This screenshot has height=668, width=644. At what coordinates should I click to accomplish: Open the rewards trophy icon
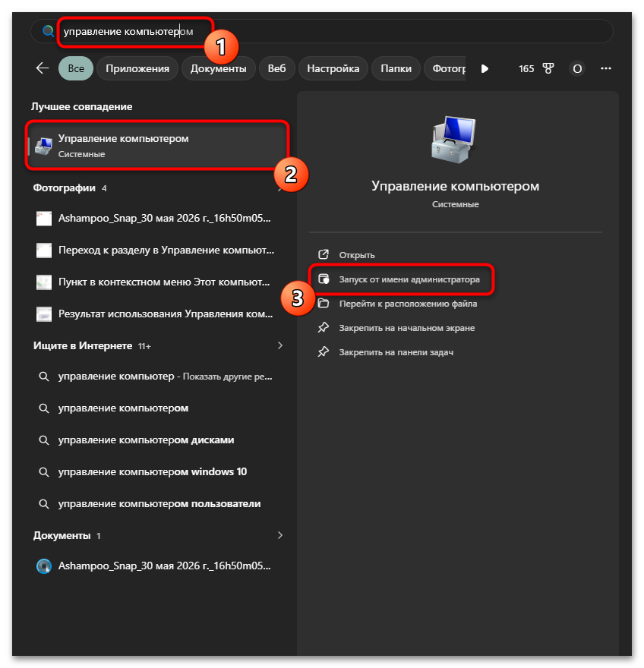(x=548, y=68)
